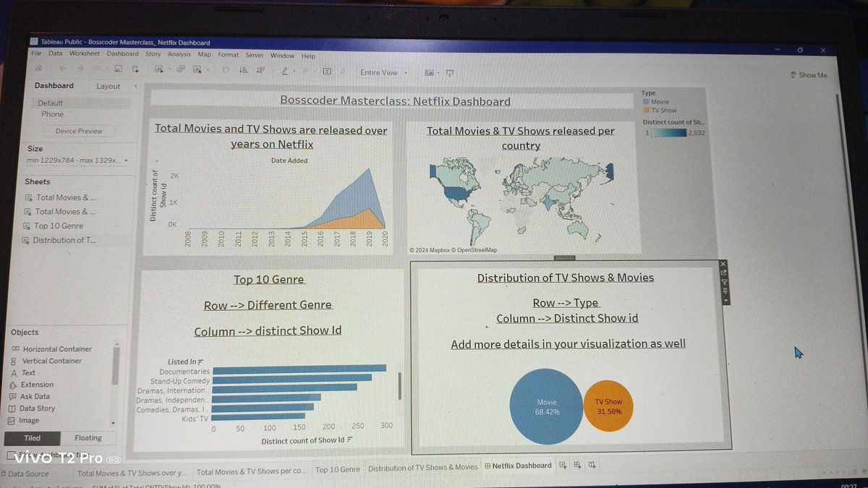The height and width of the screenshot is (488, 868).
Task: Open the Clear Sheet dropdown arrow
Action: [x=208, y=71]
